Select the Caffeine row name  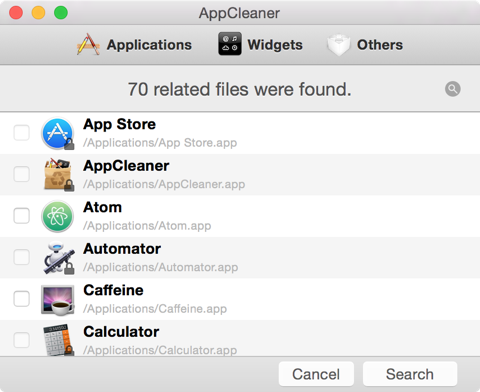(113, 290)
